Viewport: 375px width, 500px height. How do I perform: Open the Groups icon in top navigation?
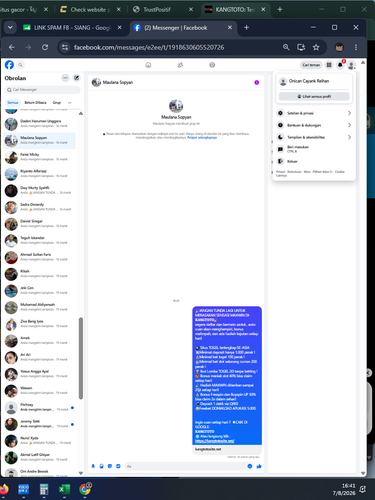point(212,65)
